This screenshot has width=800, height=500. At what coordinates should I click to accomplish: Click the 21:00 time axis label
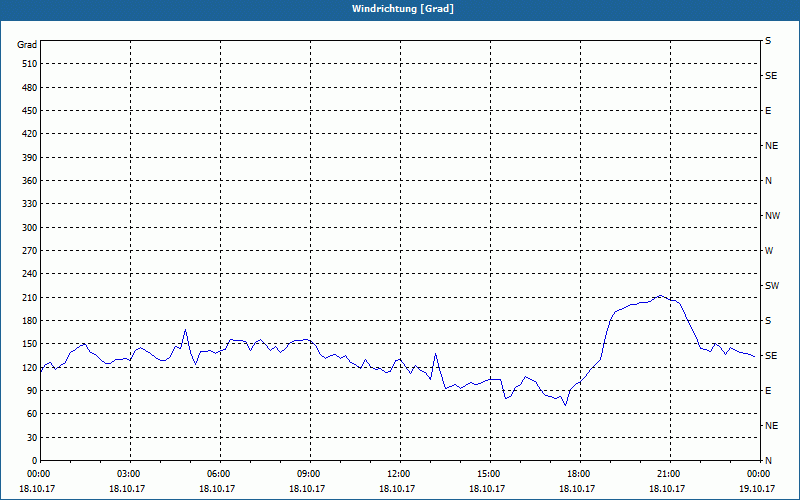tap(670, 474)
